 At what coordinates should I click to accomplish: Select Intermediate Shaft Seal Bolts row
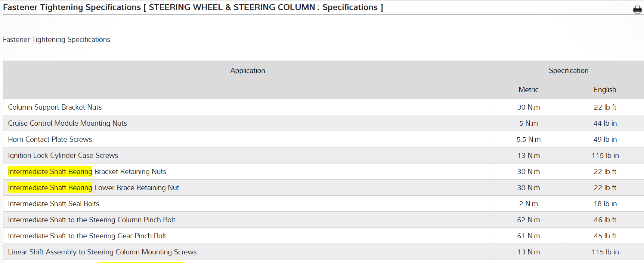point(53,204)
